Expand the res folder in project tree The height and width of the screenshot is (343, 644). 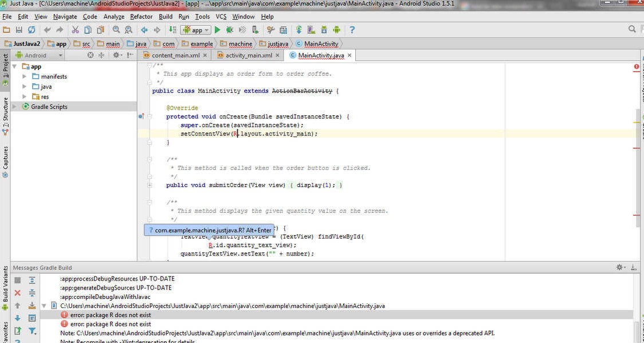pyautogui.click(x=25, y=97)
